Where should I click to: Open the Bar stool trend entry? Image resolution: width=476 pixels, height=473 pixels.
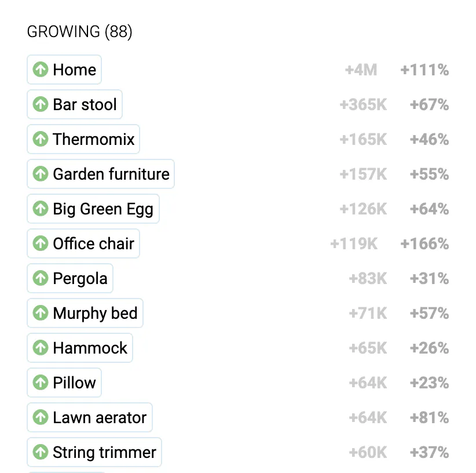(x=75, y=104)
